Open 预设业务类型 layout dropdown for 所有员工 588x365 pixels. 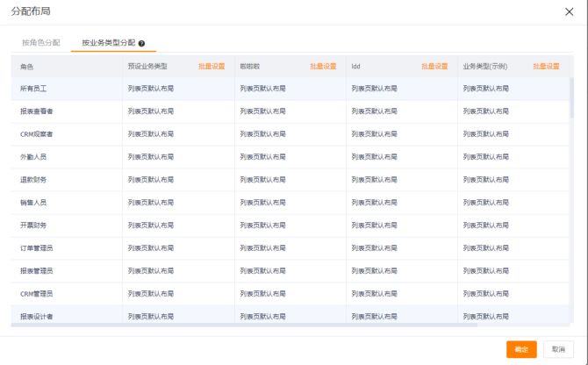[176, 89]
